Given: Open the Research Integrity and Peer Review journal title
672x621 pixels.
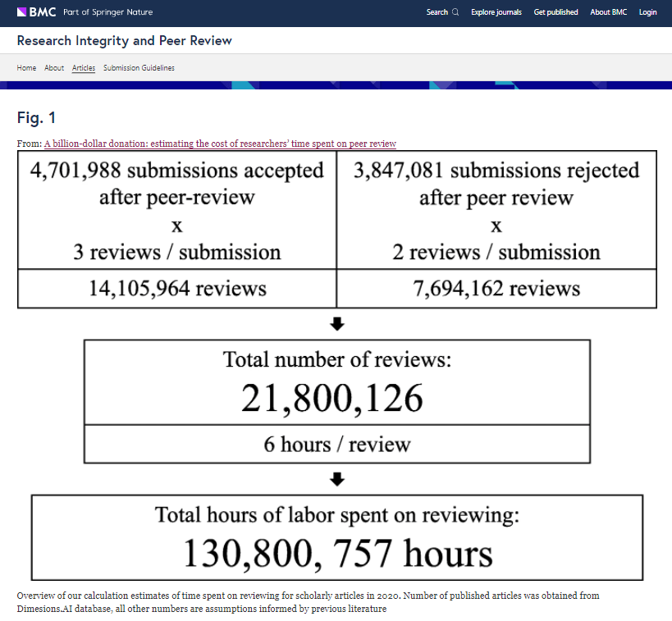Looking at the screenshot, I should 124,40.
